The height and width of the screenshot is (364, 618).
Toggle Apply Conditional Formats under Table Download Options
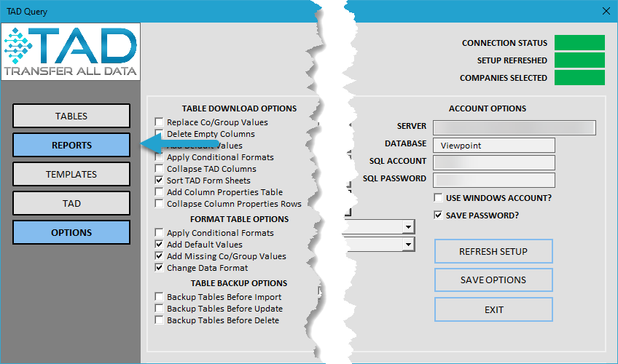pyautogui.click(x=159, y=157)
